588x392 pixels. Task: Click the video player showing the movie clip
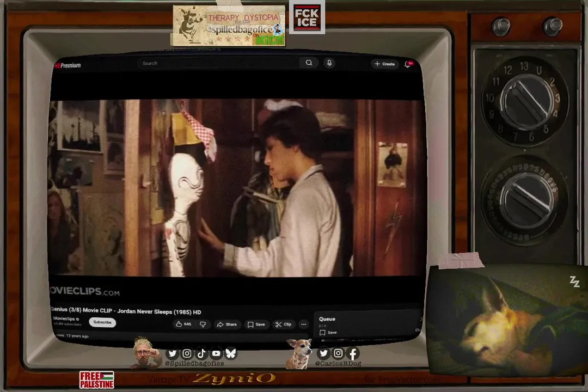click(237, 187)
